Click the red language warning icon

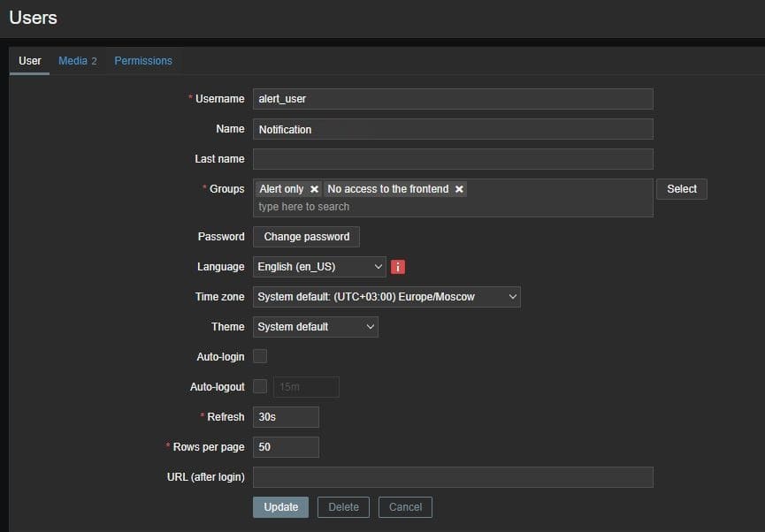pyautogui.click(x=398, y=267)
